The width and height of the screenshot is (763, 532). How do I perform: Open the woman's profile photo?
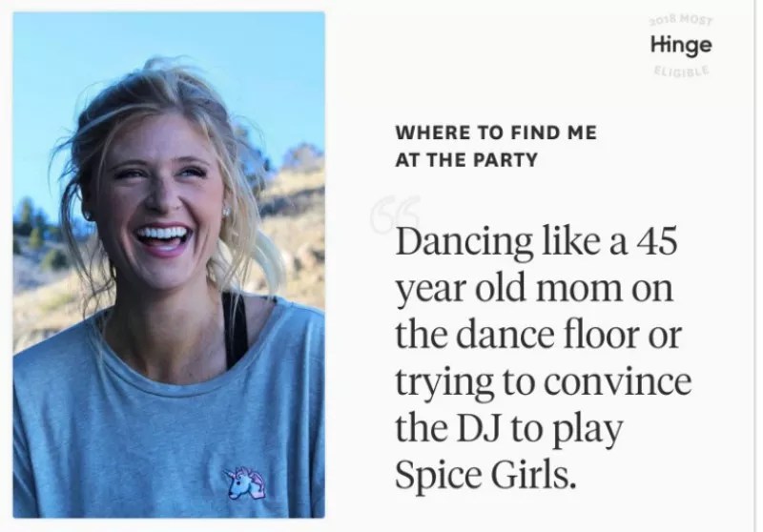169,265
